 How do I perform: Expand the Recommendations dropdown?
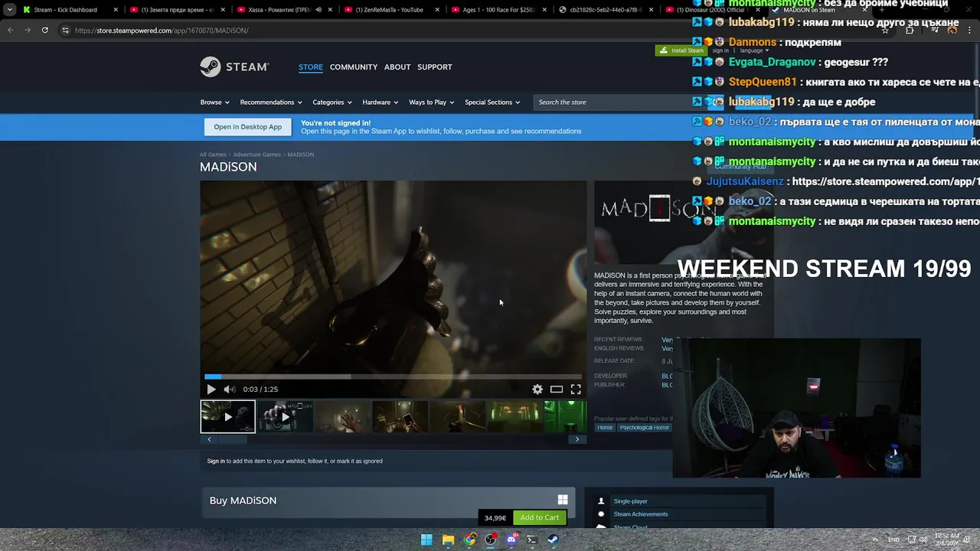pos(270,102)
